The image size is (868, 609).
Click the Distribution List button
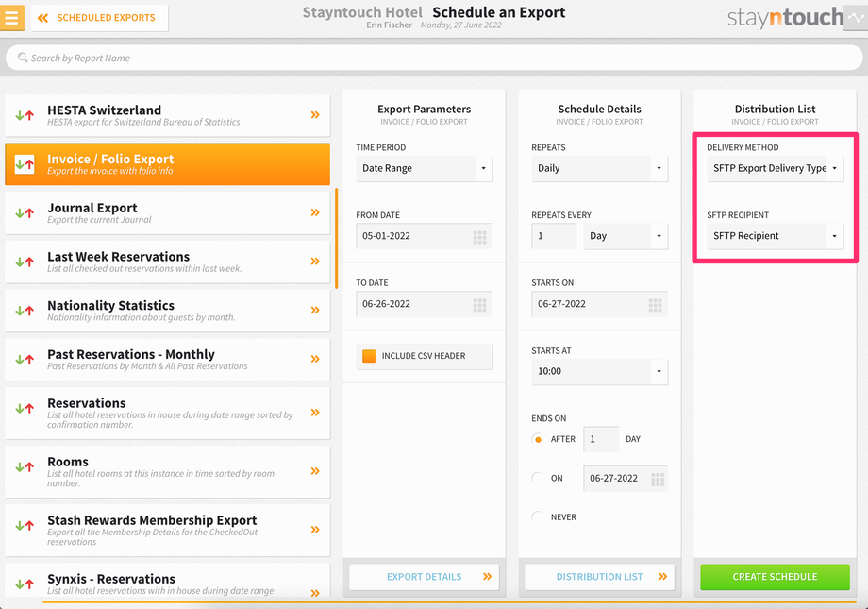[599, 577]
